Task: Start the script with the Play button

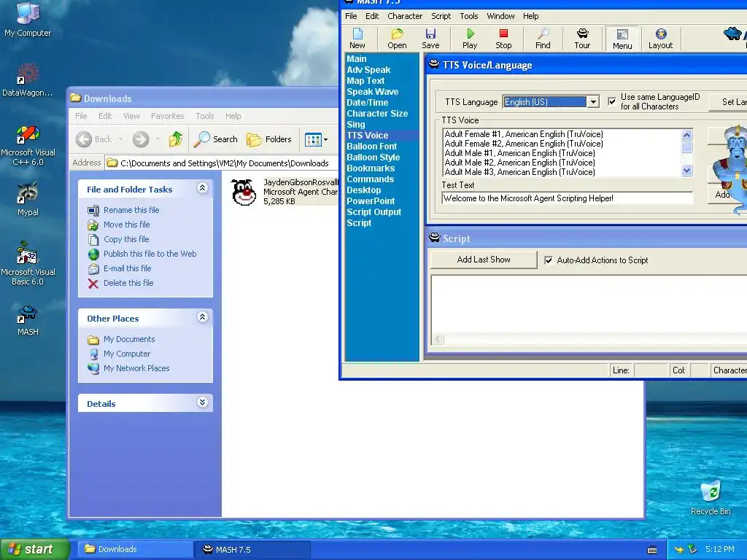Action: [x=470, y=39]
